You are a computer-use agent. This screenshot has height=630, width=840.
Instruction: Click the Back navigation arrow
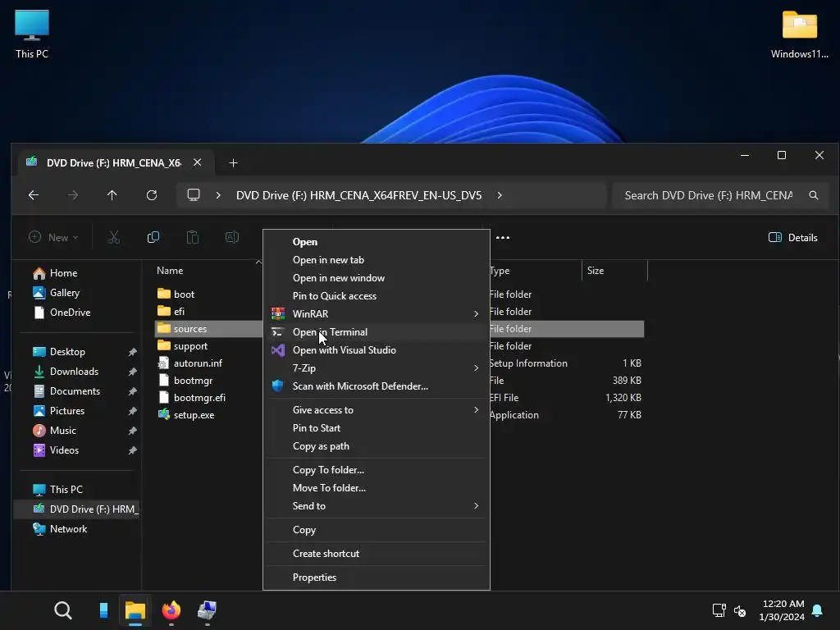(x=33, y=195)
